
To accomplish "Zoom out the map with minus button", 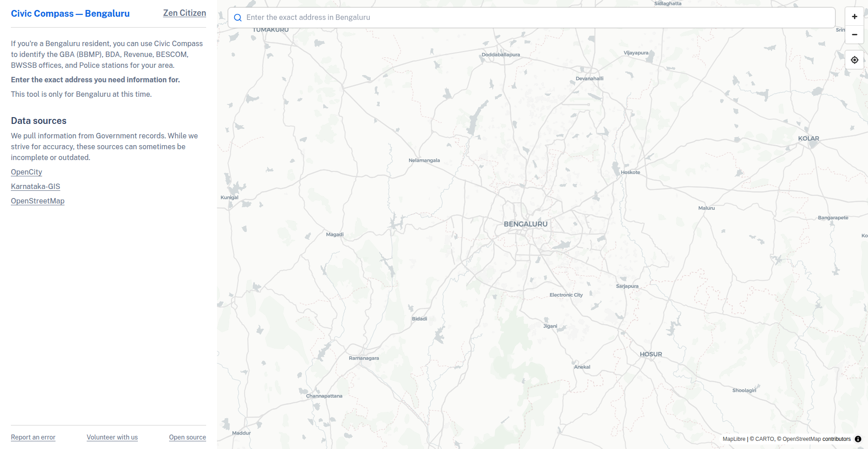I will click(854, 34).
